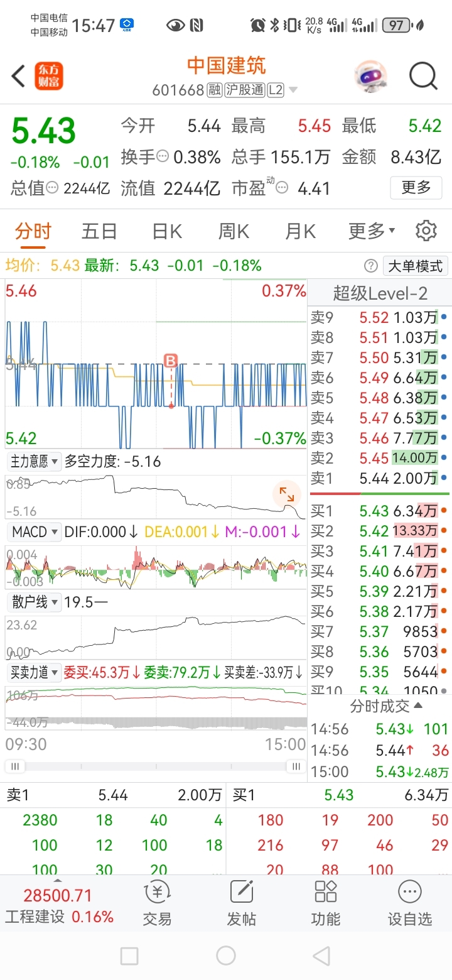Tap the 14:56 5.44 trade tick

tap(379, 750)
